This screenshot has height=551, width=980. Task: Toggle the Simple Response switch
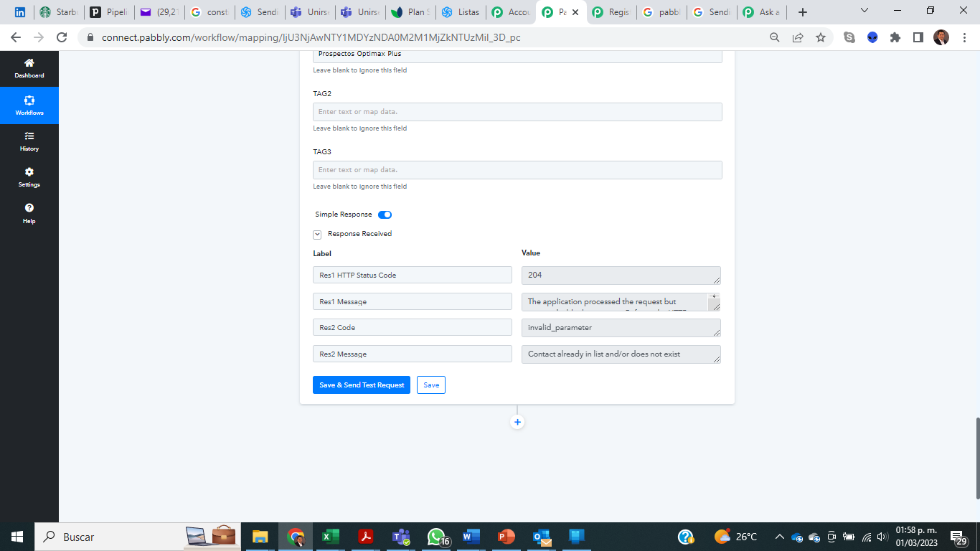point(385,215)
